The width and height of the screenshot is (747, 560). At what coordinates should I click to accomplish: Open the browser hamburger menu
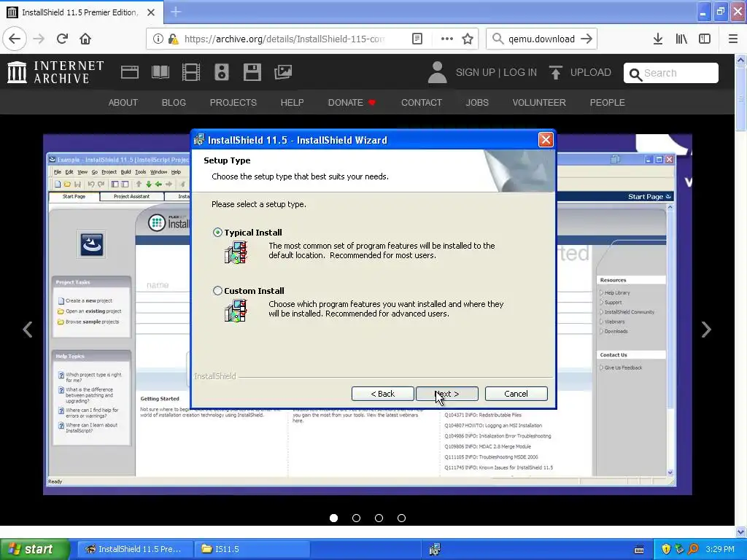[x=733, y=39]
